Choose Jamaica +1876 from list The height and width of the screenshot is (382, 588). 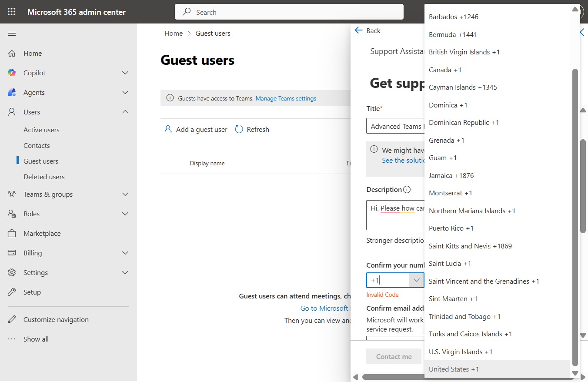(497, 175)
